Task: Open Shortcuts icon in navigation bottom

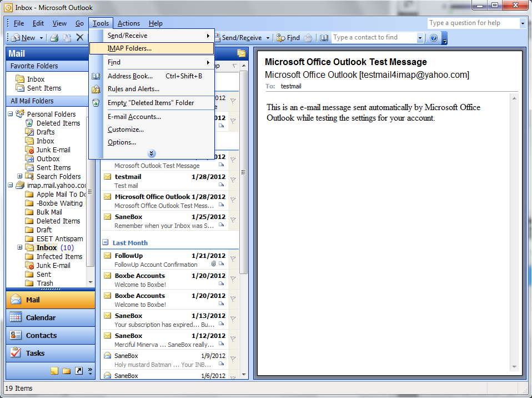Action: 79,371
